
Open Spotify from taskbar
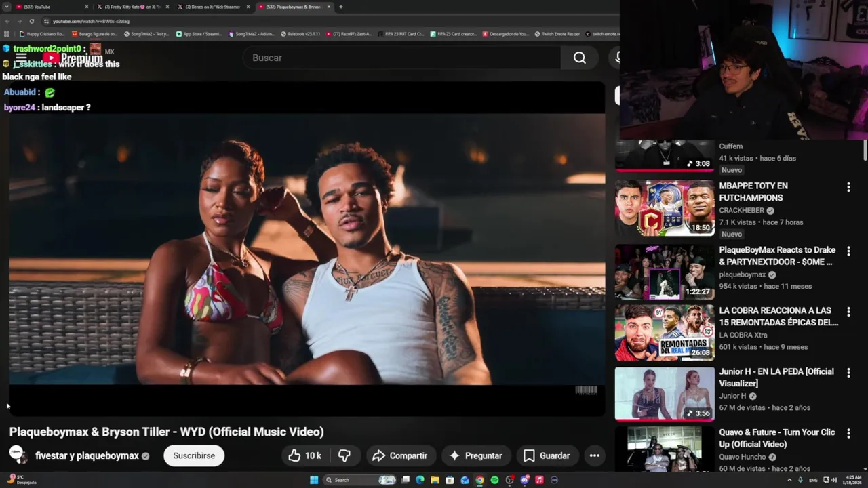494,480
